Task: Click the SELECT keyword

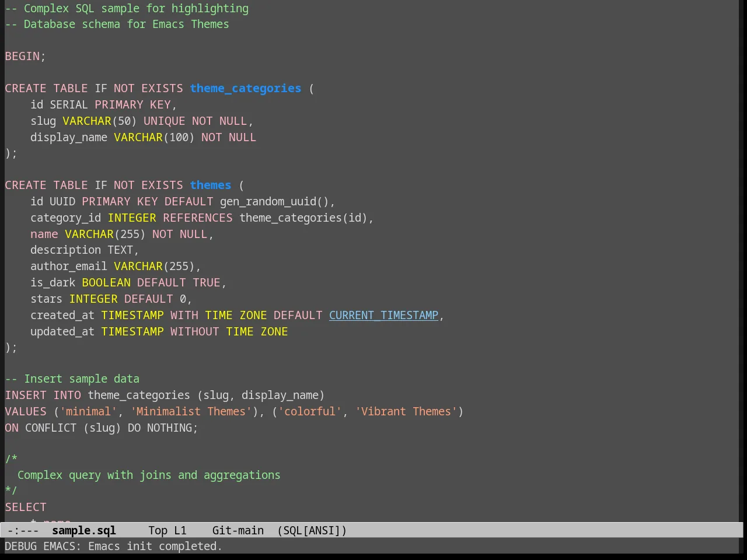Action: [26, 507]
